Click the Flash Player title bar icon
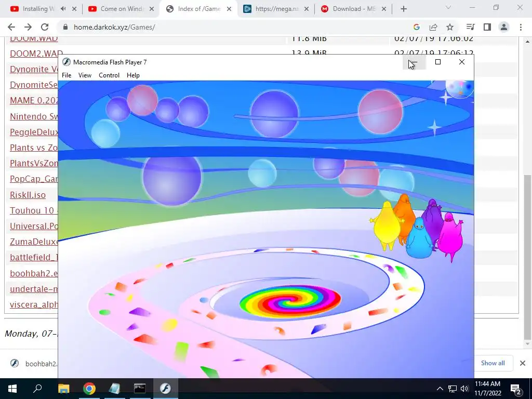 tap(66, 62)
